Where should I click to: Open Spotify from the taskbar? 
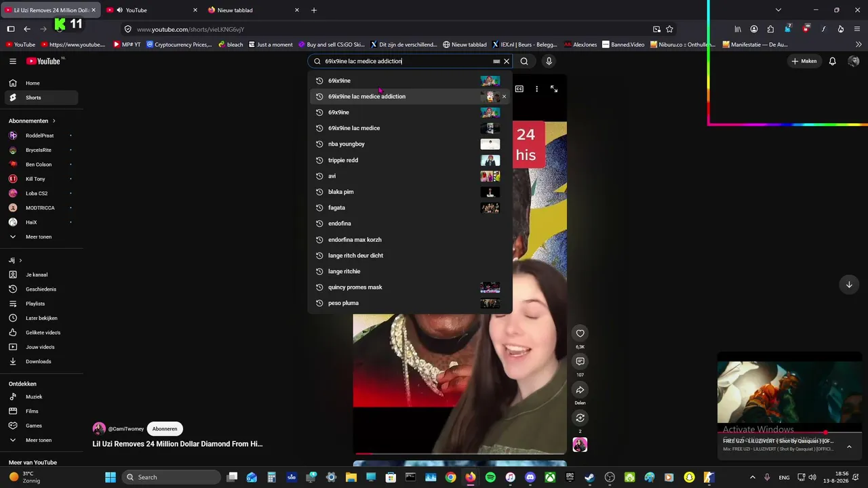tap(490, 477)
